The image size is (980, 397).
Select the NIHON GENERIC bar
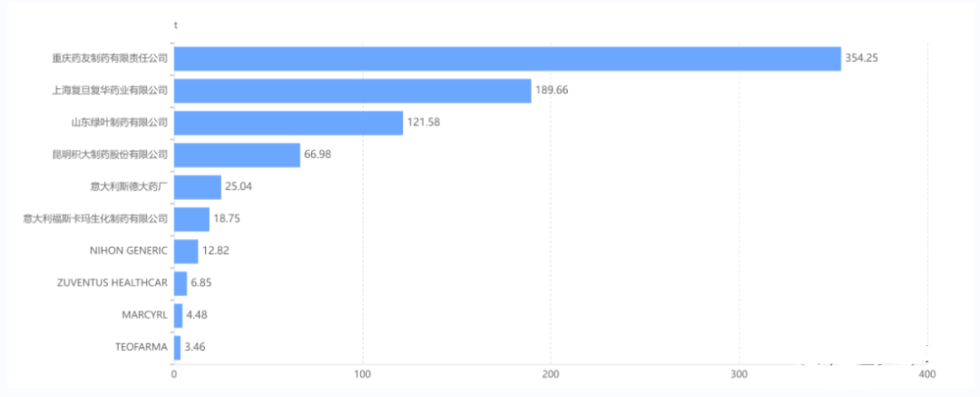185,251
